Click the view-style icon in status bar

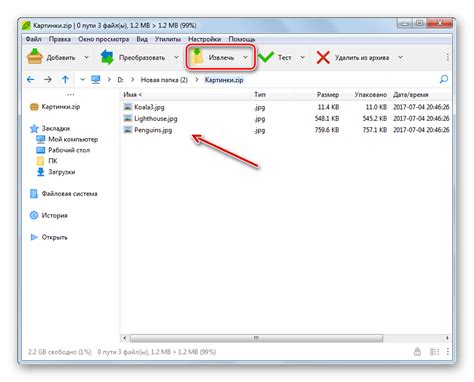pyautogui.click(x=434, y=352)
